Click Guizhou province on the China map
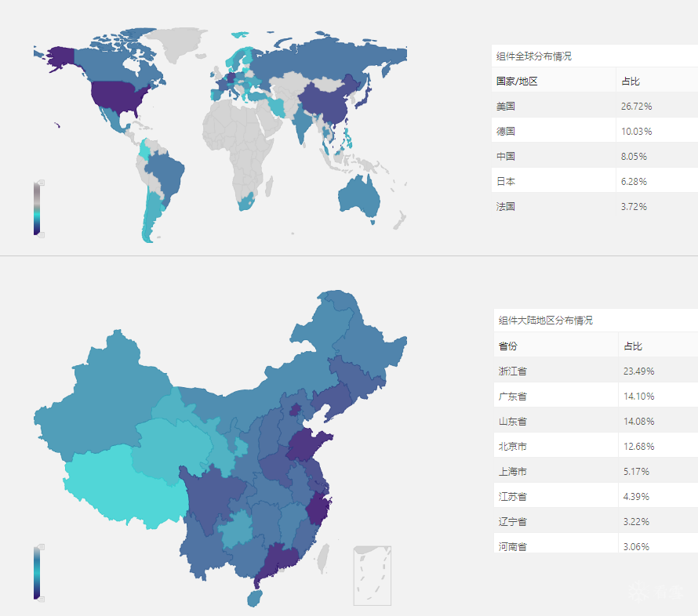Viewport: 698px width, 616px height. 236,529
